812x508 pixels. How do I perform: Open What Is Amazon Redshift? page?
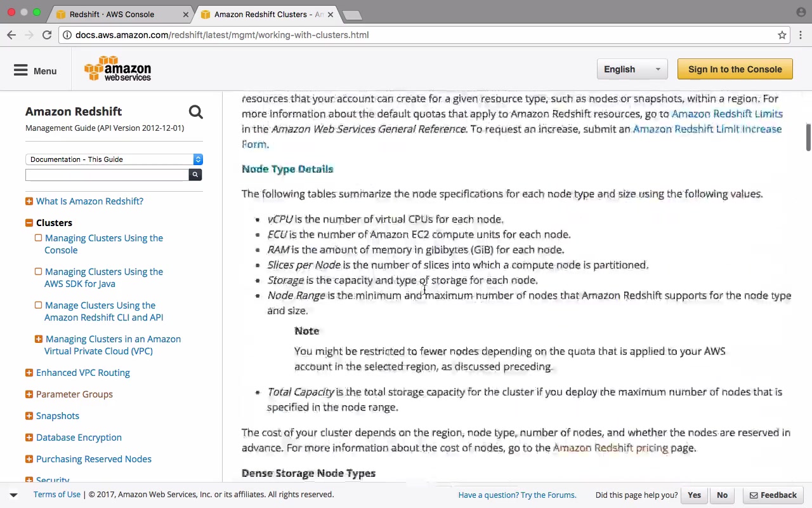click(89, 201)
